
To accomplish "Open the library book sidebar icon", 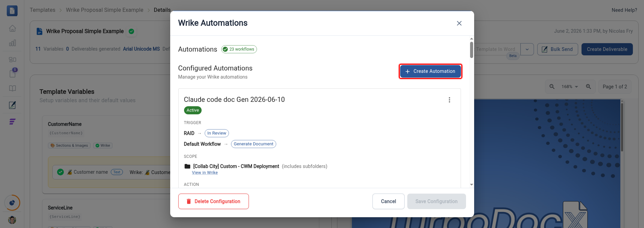I will coord(12,88).
